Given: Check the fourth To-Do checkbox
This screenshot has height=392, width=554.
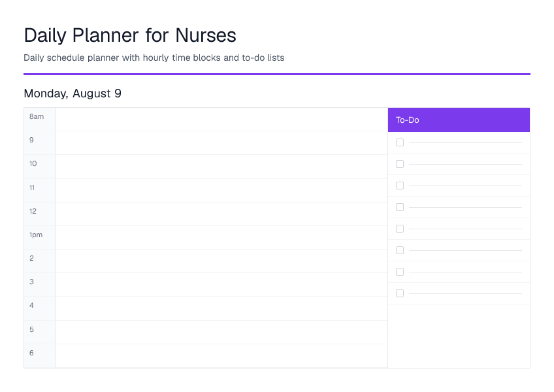Looking at the screenshot, I should pos(400,207).
